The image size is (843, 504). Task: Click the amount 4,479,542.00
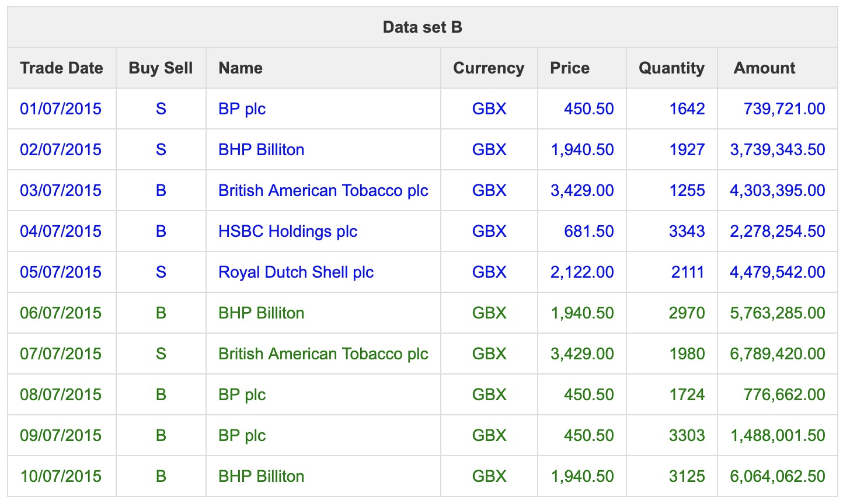pyautogui.click(x=778, y=272)
